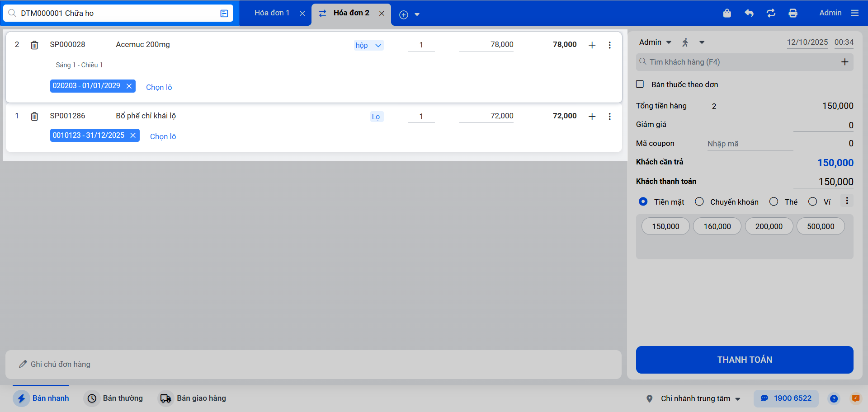This screenshot has height=412, width=868.
Task: Add a new invoice tab with plus icon
Action: [404, 14]
